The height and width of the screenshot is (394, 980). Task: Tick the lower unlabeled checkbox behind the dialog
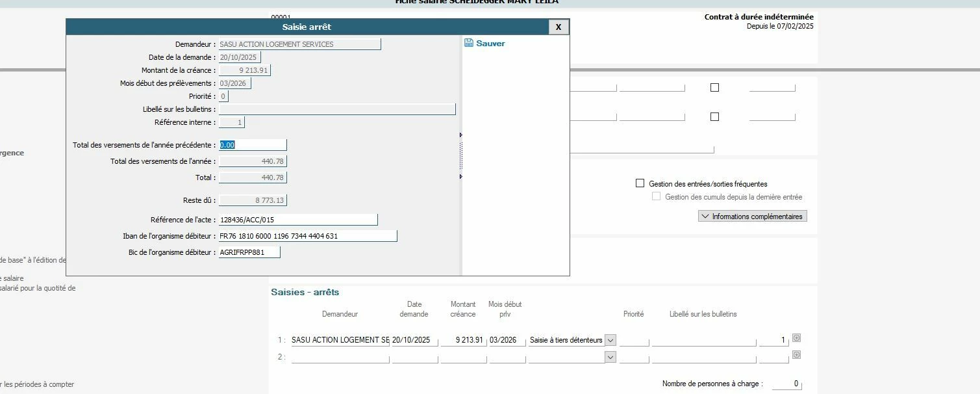714,117
